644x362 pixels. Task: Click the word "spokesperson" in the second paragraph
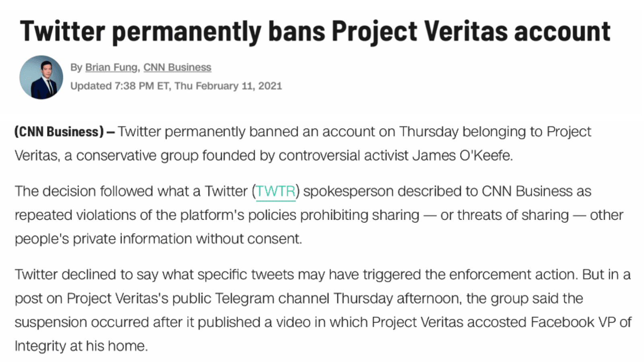[348, 191]
